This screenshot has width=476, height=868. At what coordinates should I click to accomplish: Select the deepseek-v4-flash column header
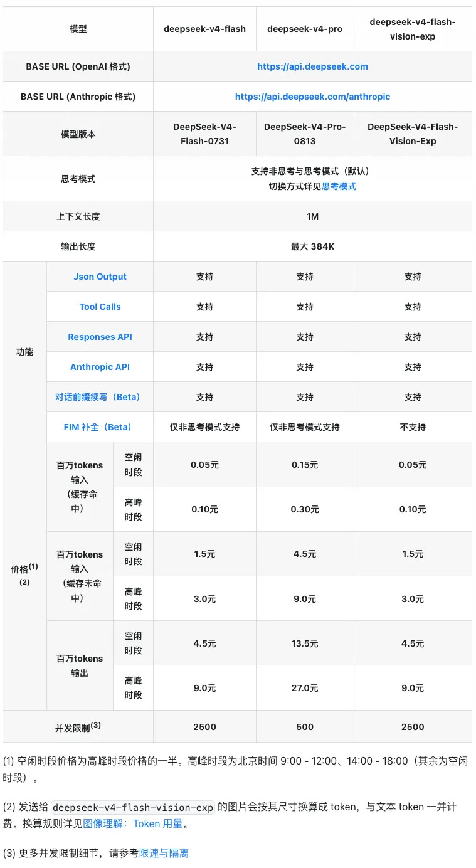tap(204, 29)
